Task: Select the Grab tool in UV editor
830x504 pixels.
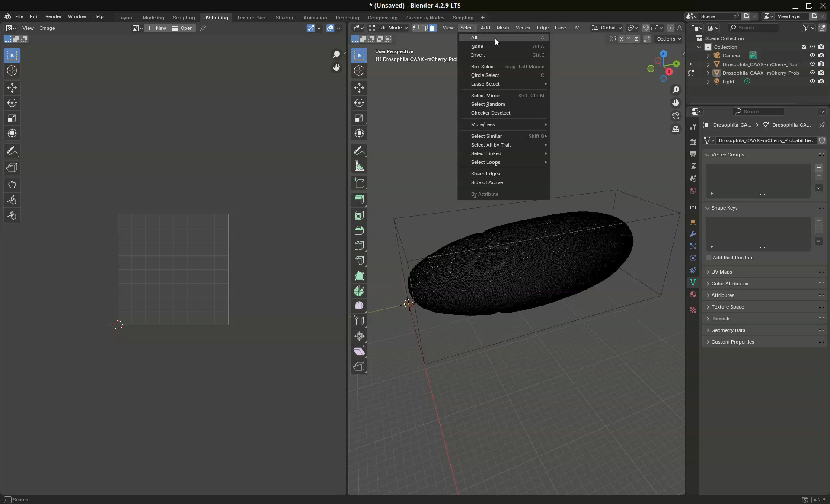Action: tap(12, 185)
